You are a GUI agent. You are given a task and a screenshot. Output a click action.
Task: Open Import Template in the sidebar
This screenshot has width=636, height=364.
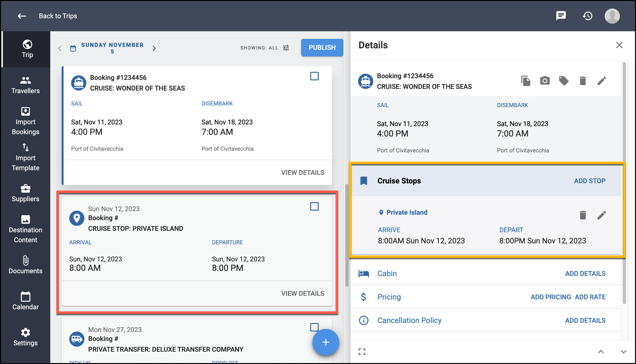point(26,157)
